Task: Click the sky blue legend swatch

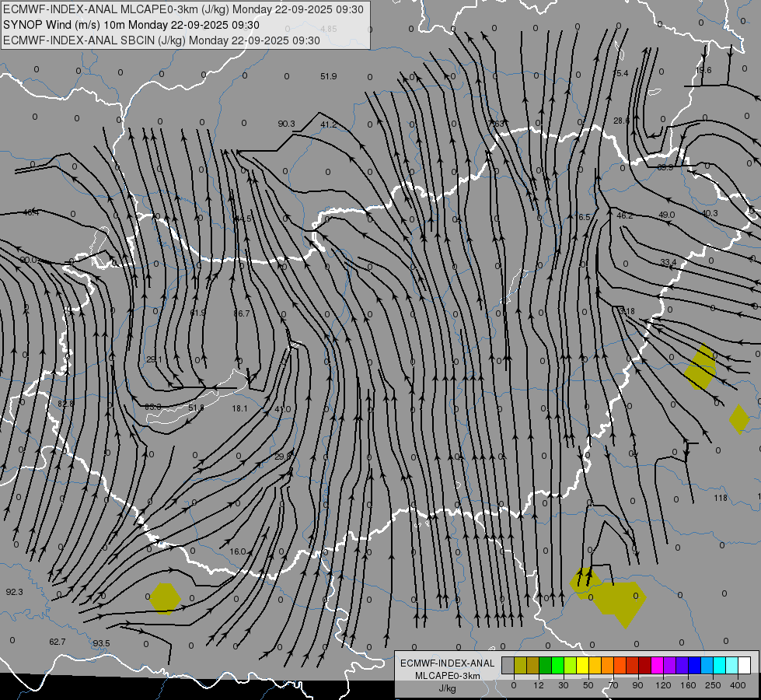Action: [x=707, y=665]
